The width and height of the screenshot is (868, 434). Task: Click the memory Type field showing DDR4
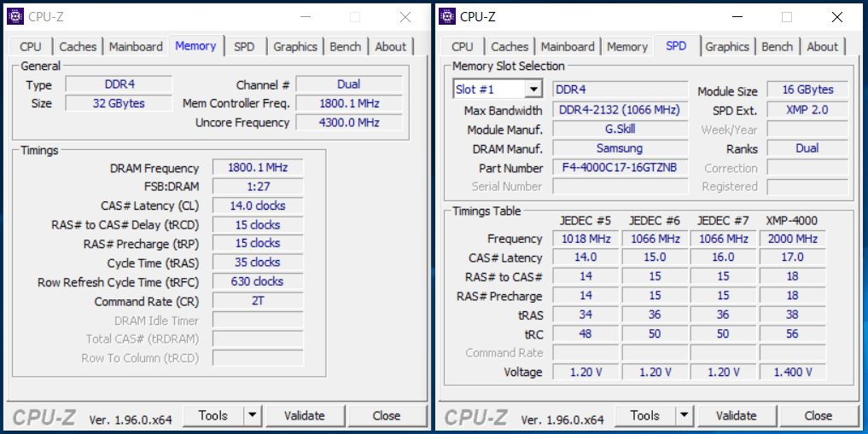(119, 84)
